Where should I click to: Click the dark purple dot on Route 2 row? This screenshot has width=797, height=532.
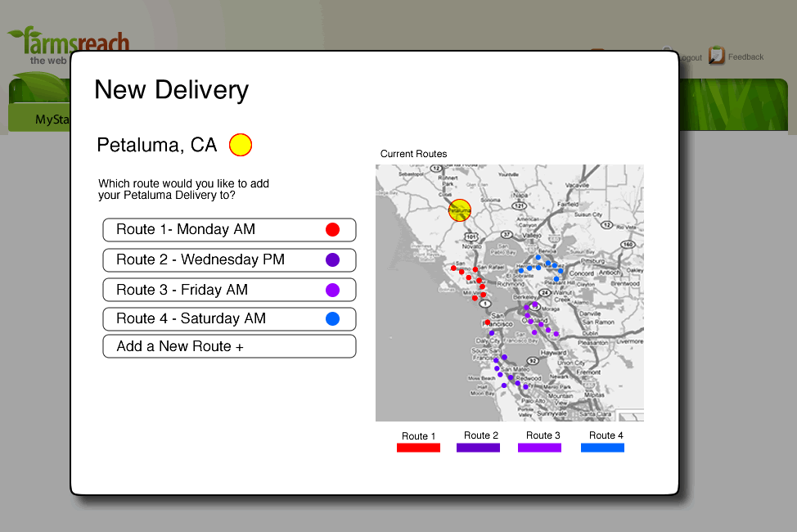tap(332, 260)
